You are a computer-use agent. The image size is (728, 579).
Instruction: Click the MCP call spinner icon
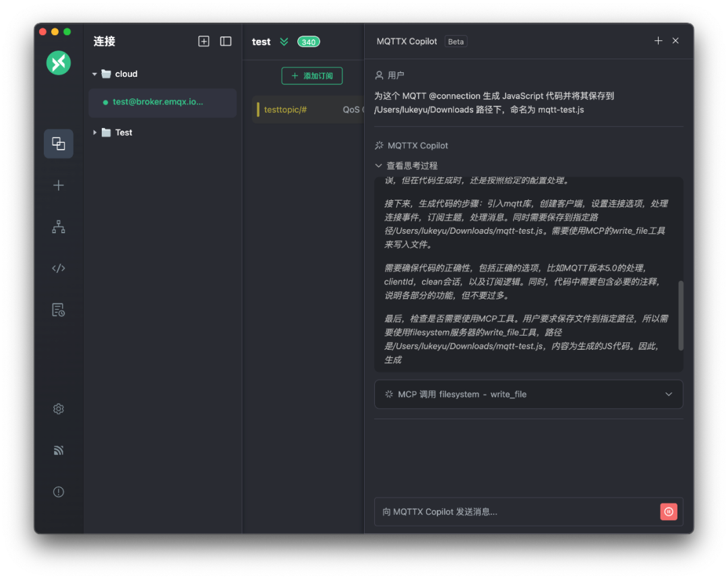pos(389,394)
